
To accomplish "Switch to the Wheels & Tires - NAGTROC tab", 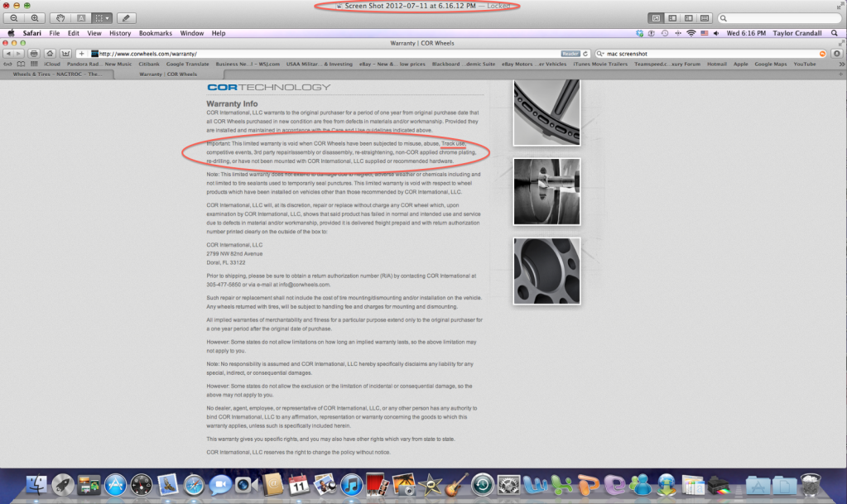I will click(57, 74).
